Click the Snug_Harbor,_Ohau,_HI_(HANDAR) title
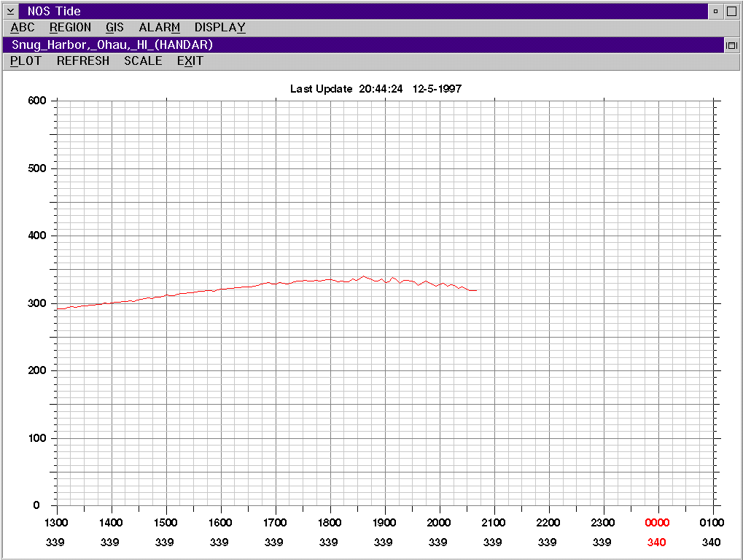Viewport: 743px width, 560px height. pyautogui.click(x=112, y=45)
